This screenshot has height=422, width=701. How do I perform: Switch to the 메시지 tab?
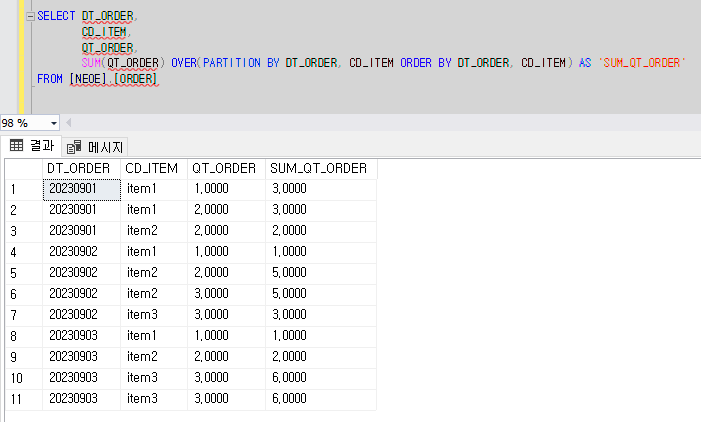95,147
